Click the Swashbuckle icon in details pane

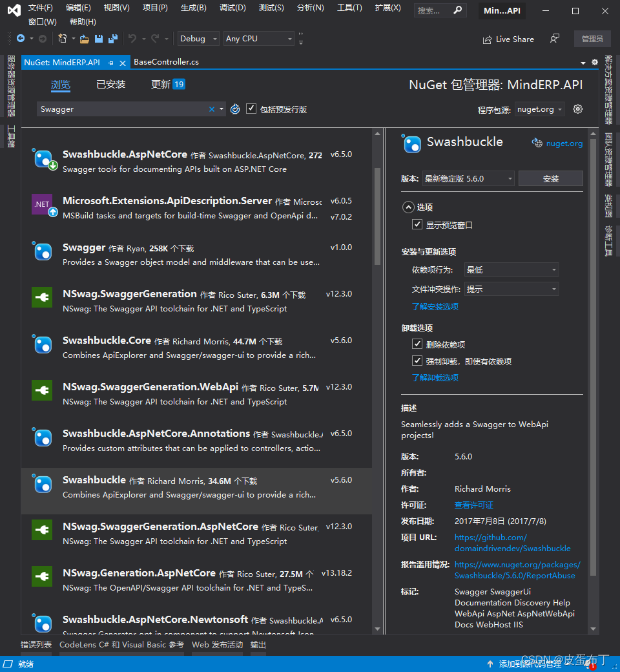412,144
